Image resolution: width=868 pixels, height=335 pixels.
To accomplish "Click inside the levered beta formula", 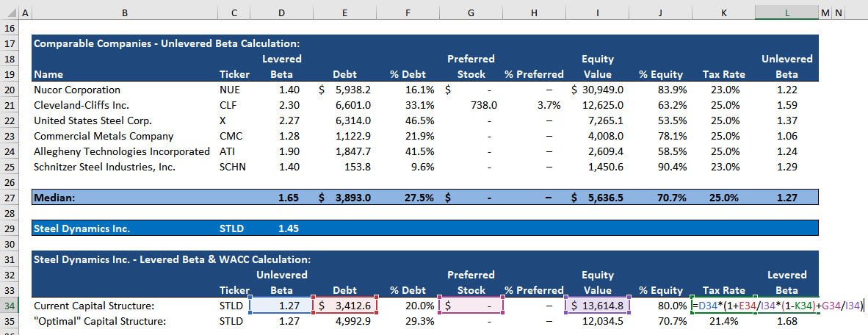I will tap(778, 305).
